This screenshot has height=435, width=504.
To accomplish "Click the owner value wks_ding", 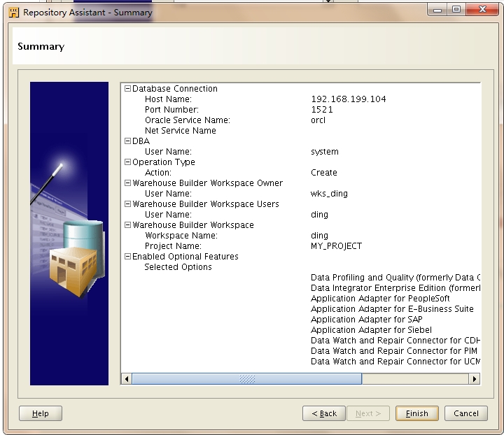I will (x=329, y=194).
